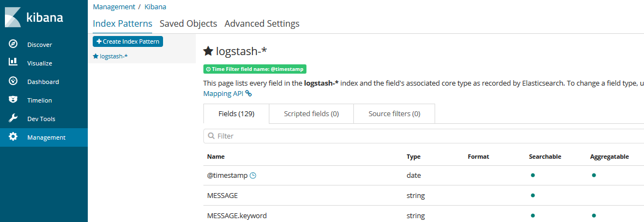Open the Source filters tab

[394, 114]
